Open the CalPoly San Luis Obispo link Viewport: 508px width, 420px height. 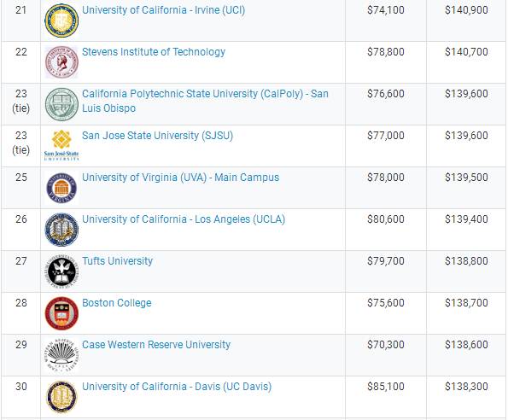click(x=205, y=101)
